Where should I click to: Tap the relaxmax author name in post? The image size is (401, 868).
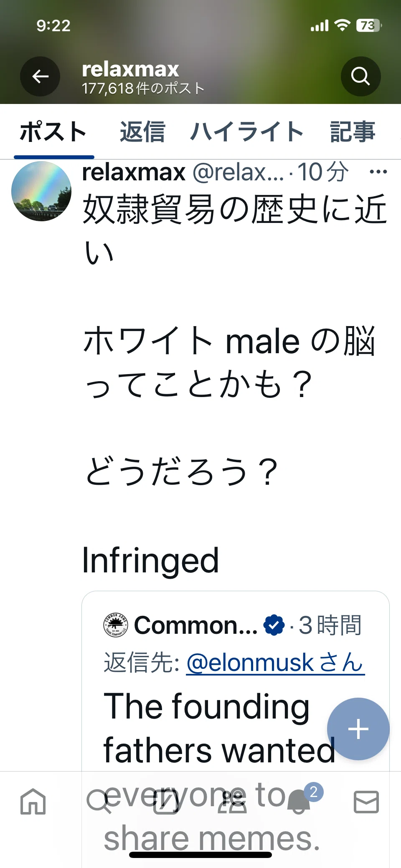(134, 172)
